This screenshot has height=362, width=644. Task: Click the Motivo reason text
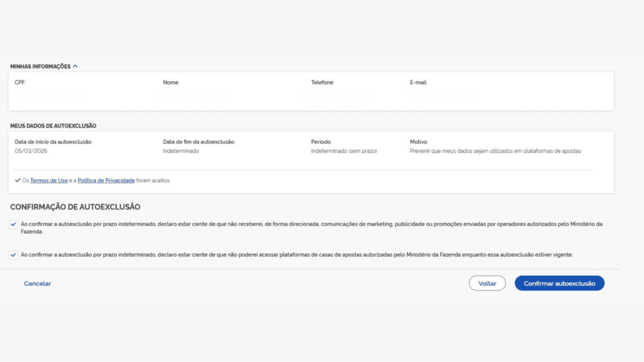click(496, 151)
